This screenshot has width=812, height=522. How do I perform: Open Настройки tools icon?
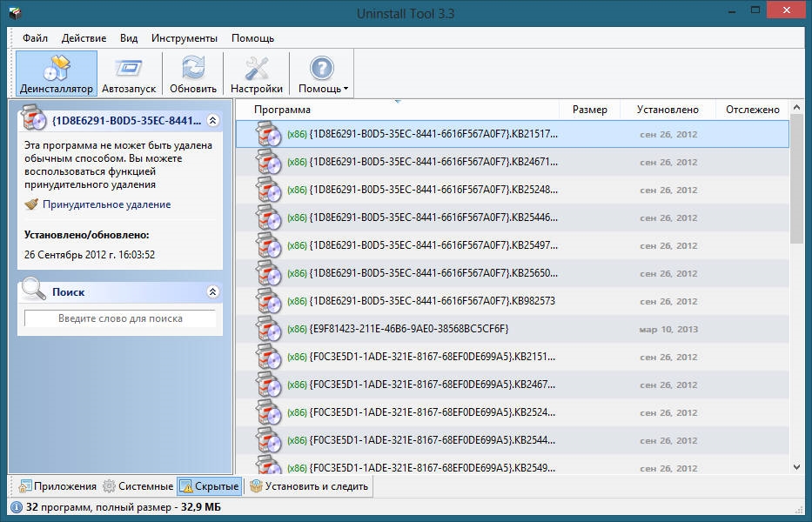(257, 68)
